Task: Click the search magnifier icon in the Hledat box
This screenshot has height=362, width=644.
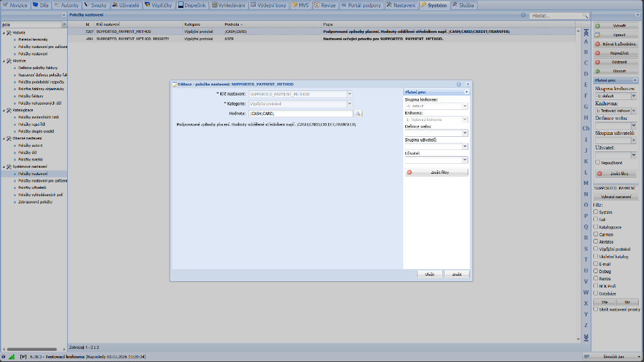Action: pos(585,14)
